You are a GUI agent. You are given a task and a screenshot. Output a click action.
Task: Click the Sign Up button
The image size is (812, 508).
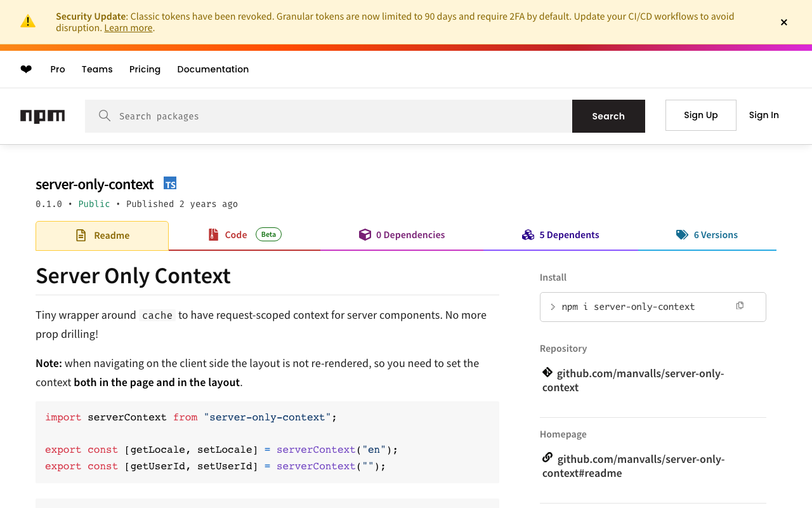(x=700, y=115)
